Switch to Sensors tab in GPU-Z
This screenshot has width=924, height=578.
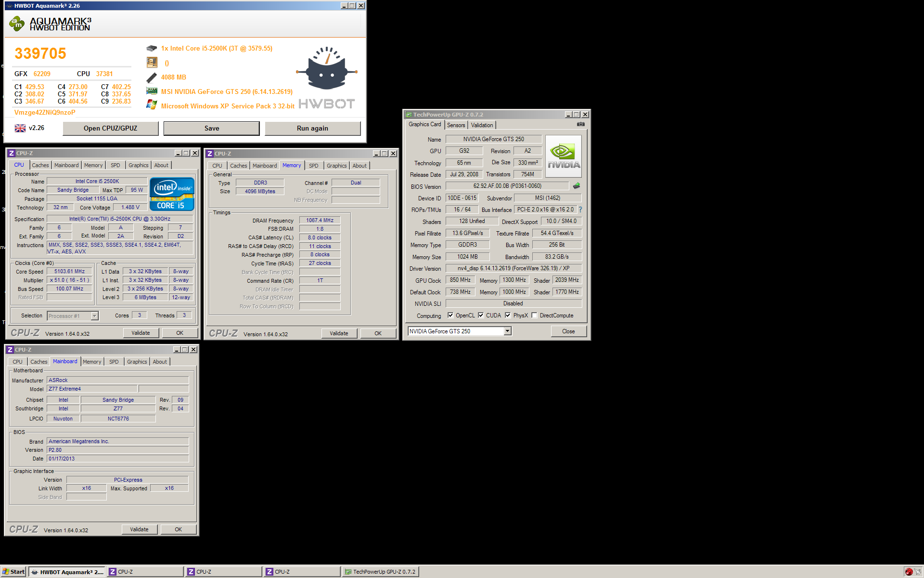point(456,125)
